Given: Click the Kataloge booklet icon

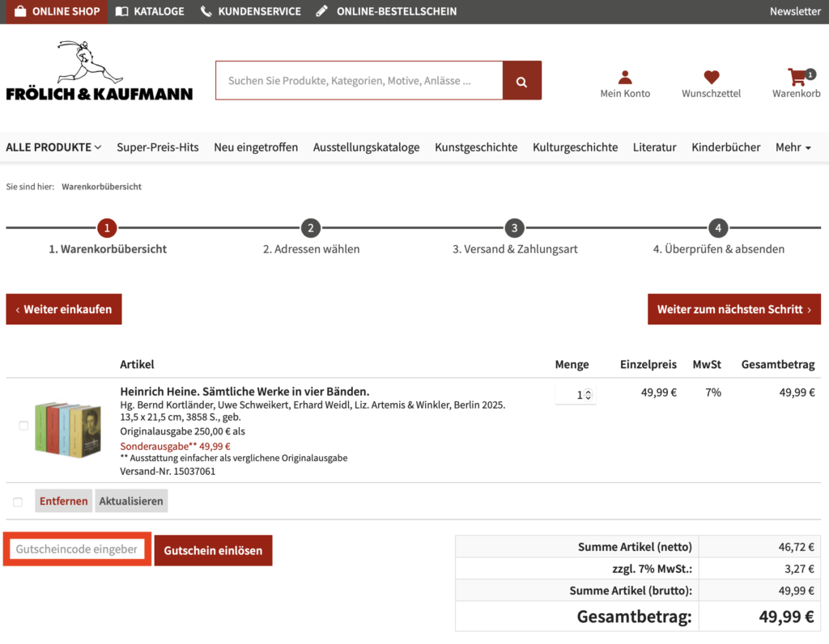Looking at the screenshot, I should pyautogui.click(x=121, y=11).
